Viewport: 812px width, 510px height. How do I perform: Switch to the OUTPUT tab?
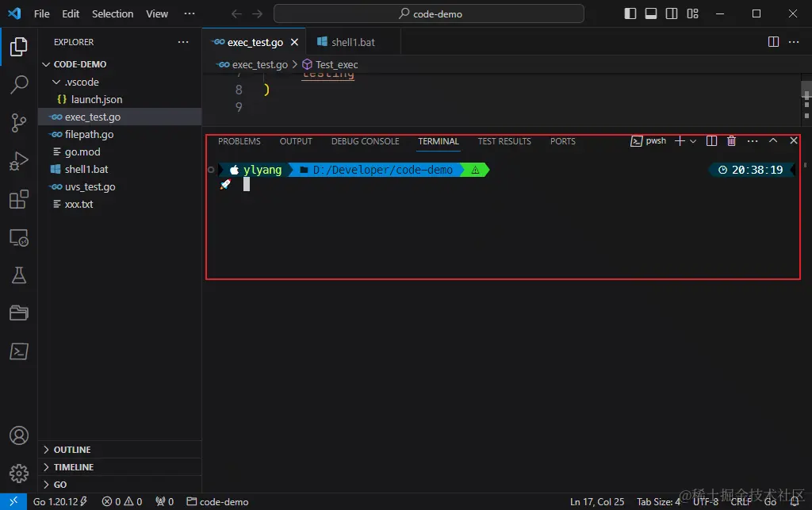[x=296, y=141]
